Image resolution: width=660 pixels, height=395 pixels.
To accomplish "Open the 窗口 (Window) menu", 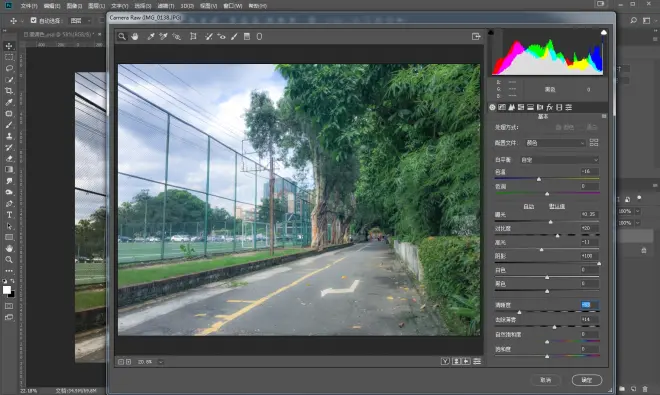I will (233, 6).
